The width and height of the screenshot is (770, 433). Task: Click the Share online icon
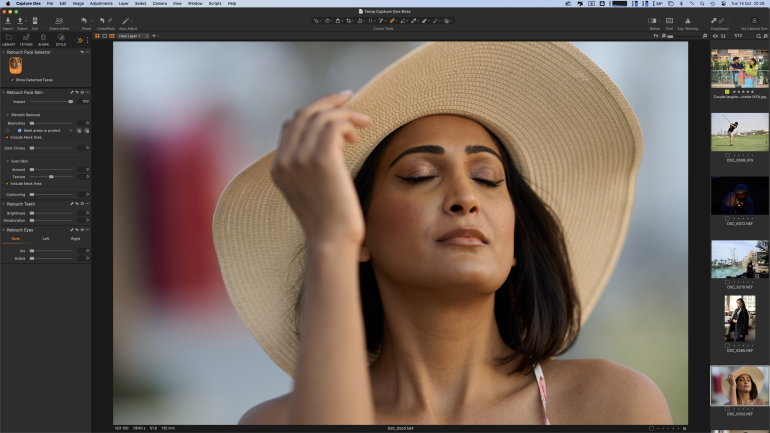59,21
